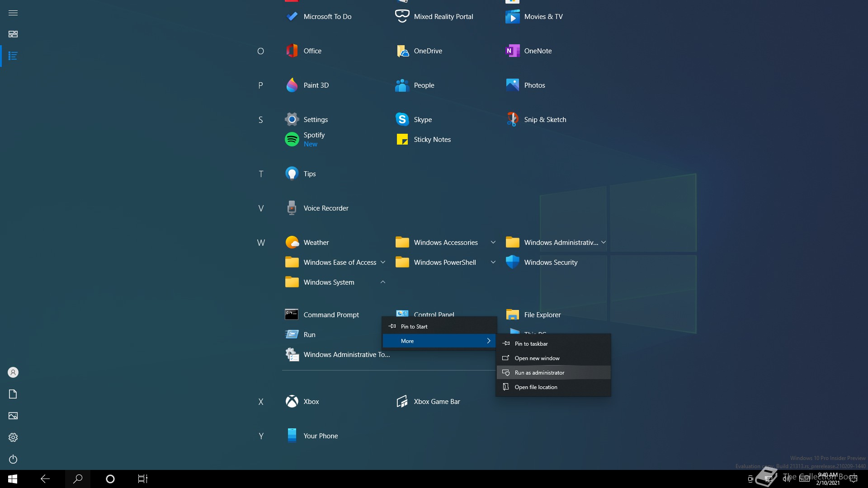The width and height of the screenshot is (868, 488).
Task: Open OneNote icon
Action: [512, 51]
